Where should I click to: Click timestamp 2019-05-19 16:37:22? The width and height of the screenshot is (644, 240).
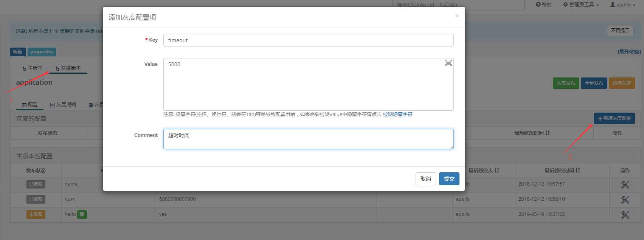(542, 214)
